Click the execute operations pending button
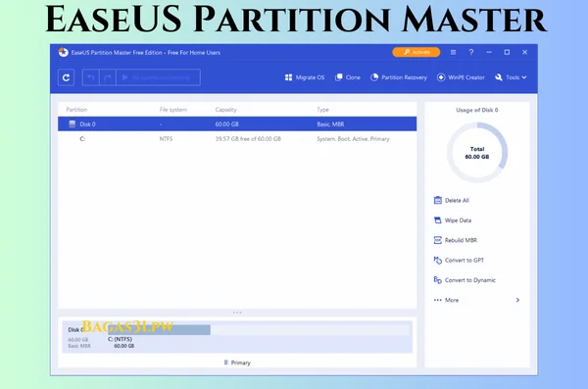588x389 pixels. tap(158, 77)
